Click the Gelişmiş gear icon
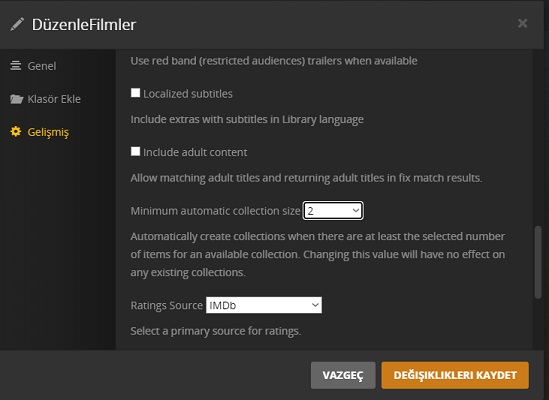Image resolution: width=549 pixels, height=400 pixels. pos(16,132)
